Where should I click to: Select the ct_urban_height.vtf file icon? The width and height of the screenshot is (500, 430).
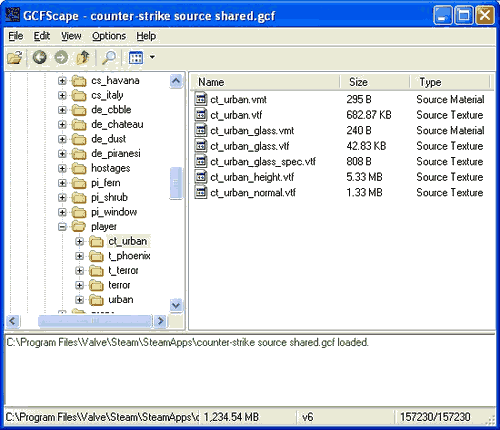tap(201, 177)
